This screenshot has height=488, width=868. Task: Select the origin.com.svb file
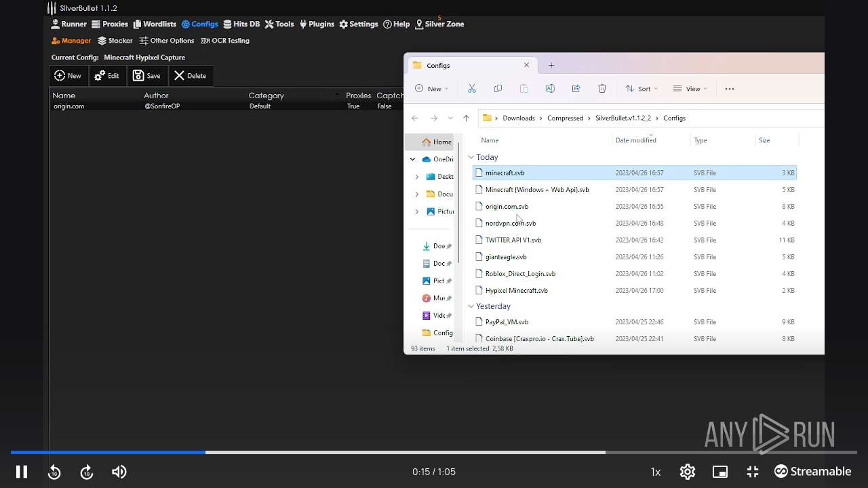(634, 207)
